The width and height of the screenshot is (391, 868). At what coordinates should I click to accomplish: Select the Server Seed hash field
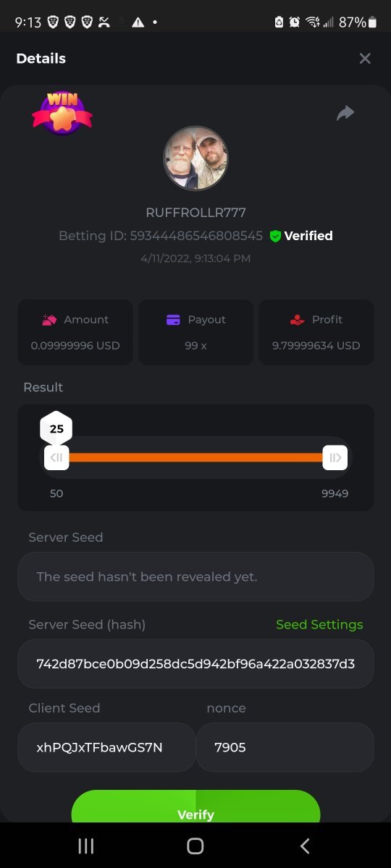coord(195,663)
